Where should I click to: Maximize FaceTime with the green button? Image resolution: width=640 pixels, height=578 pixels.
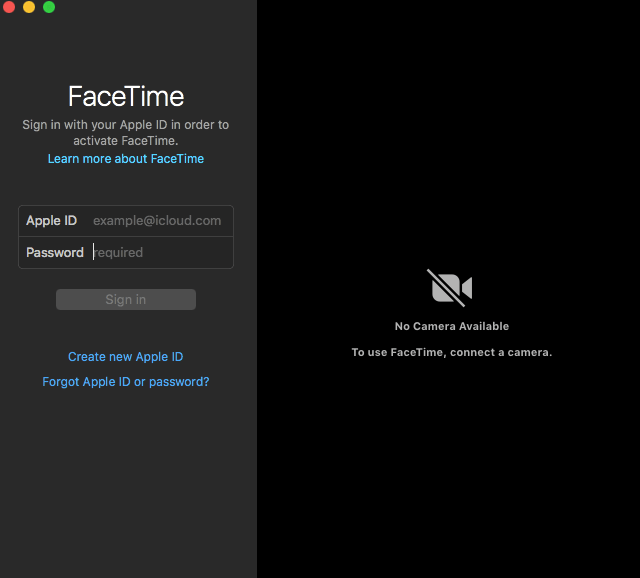click(49, 7)
